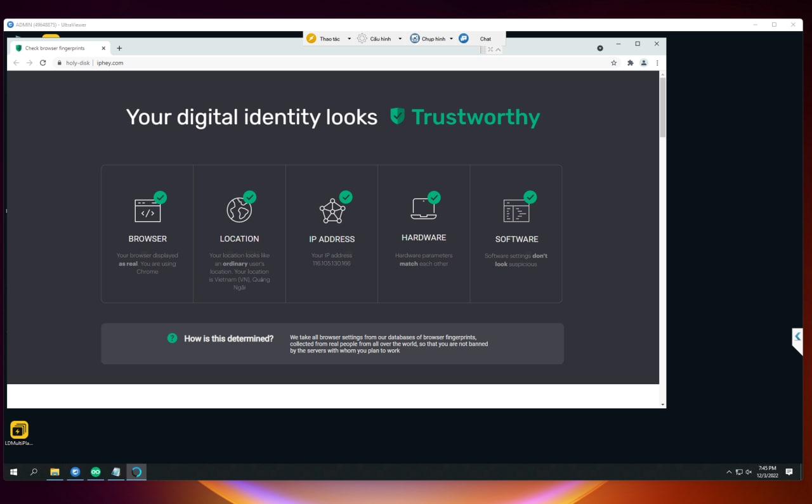Click the Chrome back arrow
Viewport: 812px width, 504px height.
coord(16,63)
